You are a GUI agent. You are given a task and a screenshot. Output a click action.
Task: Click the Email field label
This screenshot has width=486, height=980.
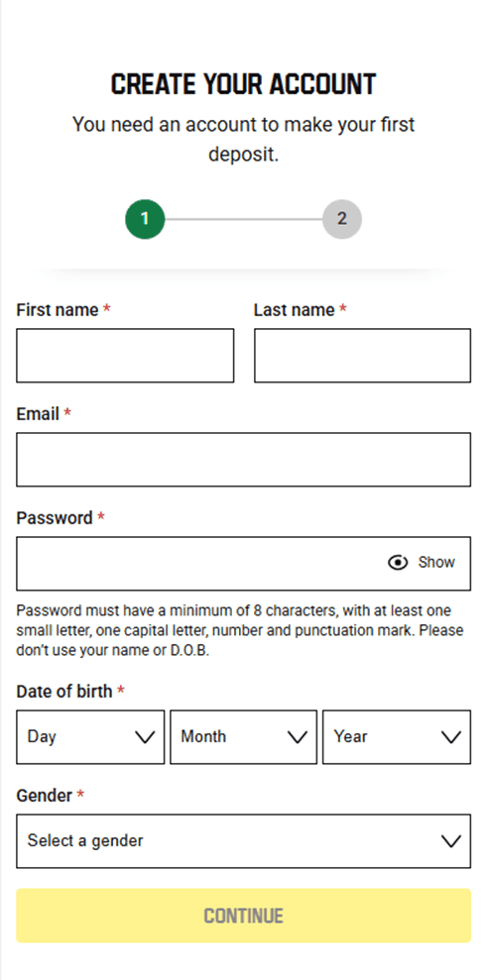pos(38,414)
